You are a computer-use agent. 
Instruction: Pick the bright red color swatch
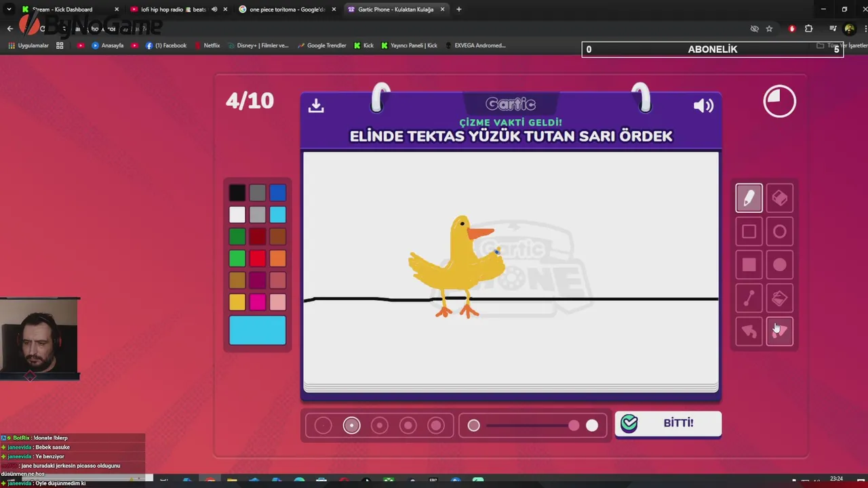257,258
